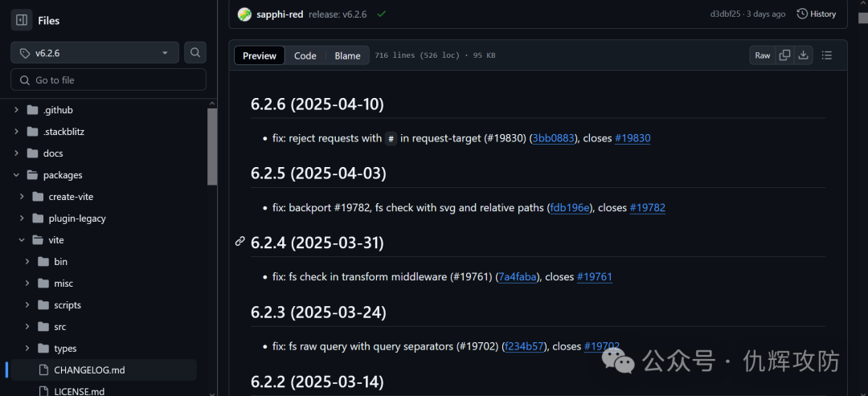The width and height of the screenshot is (868, 396).
Task: Open the closes #19761 issue link
Action: click(x=595, y=277)
